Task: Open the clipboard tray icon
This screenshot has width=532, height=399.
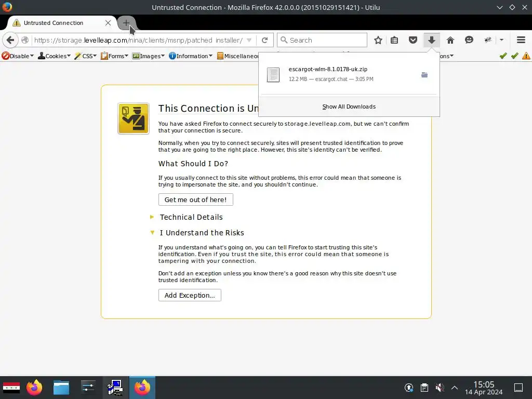Action: click(424, 388)
